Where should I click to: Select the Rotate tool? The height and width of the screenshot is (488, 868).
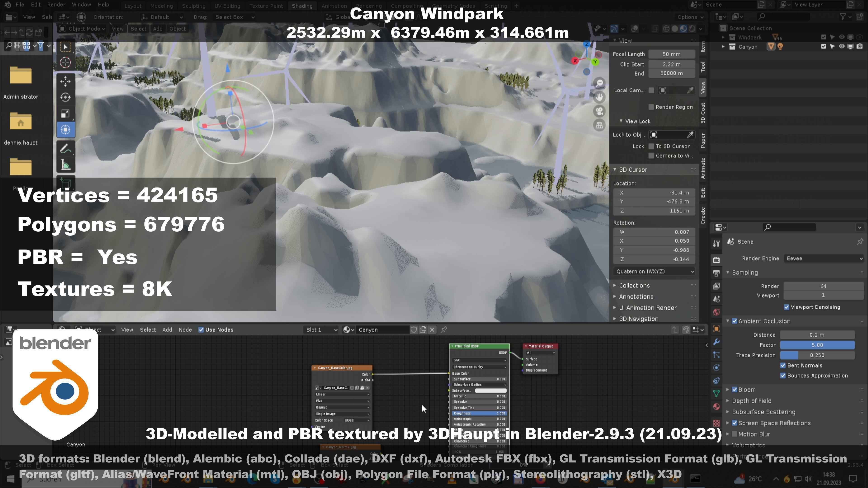coord(65,97)
